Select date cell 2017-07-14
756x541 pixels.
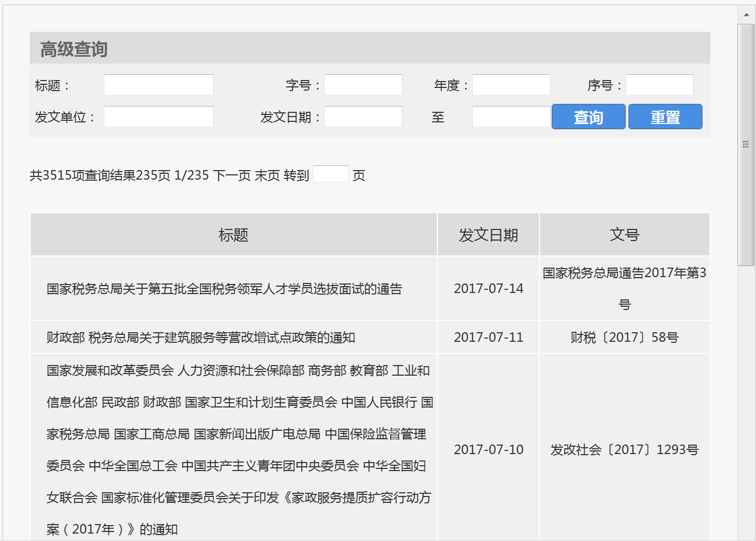coord(488,289)
